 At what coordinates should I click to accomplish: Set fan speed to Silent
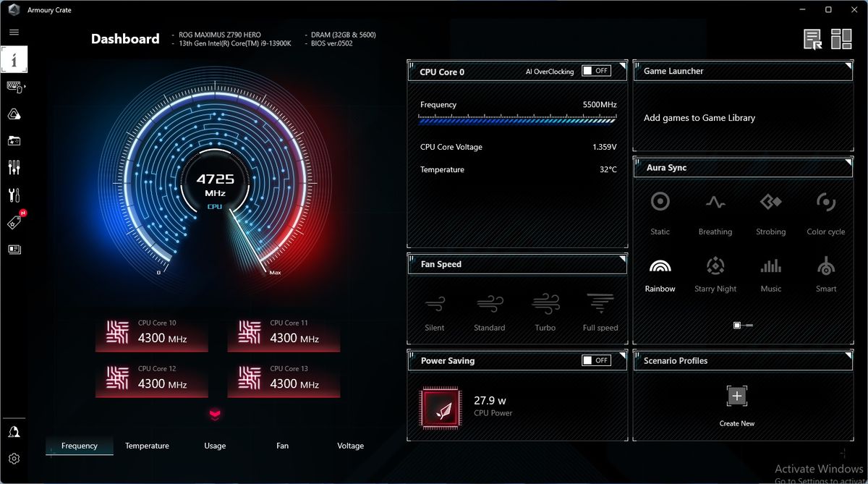pos(435,312)
